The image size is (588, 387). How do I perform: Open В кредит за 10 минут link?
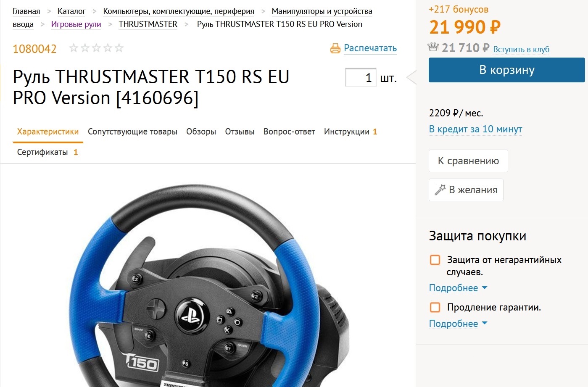pyautogui.click(x=475, y=129)
